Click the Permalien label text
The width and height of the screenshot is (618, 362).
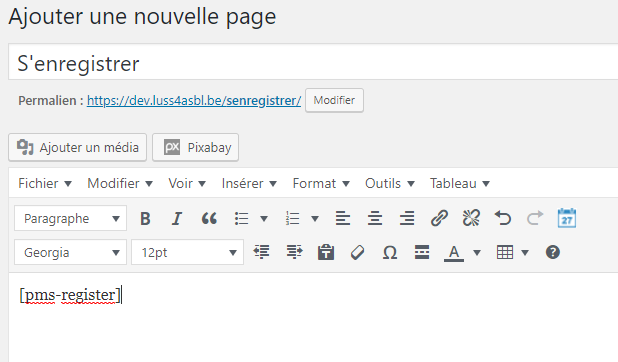[51, 101]
